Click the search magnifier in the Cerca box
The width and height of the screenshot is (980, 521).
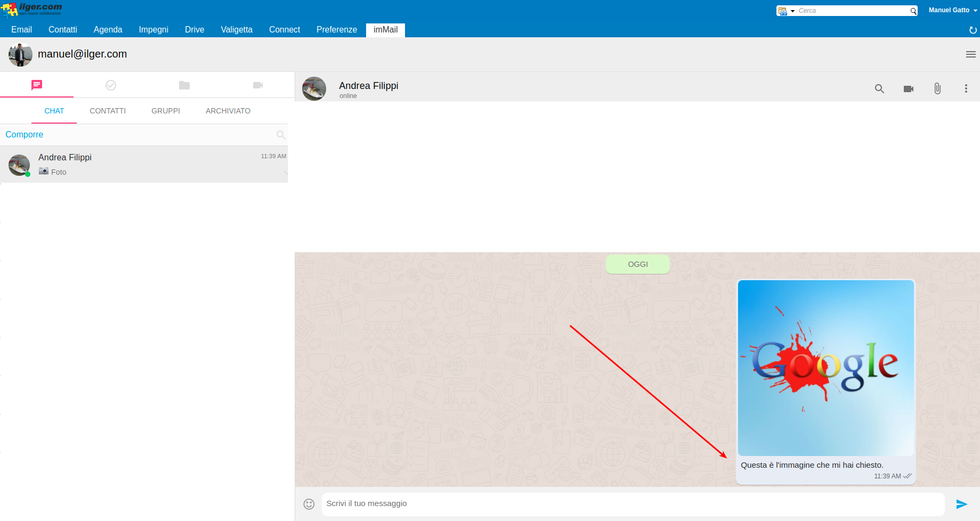[913, 11]
